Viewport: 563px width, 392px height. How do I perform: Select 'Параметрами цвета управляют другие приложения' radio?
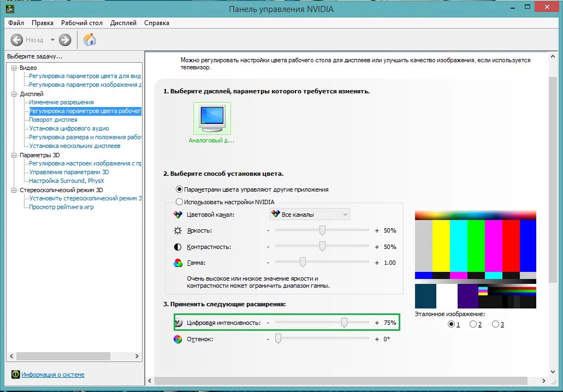click(x=179, y=189)
